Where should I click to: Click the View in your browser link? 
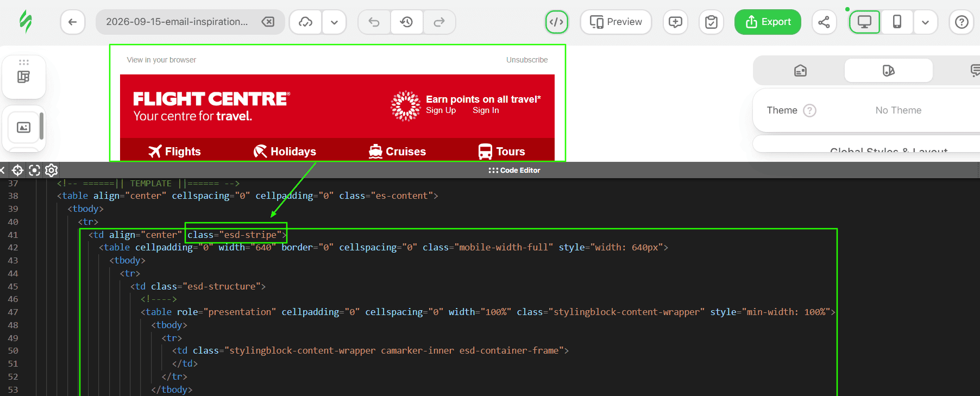click(x=161, y=60)
